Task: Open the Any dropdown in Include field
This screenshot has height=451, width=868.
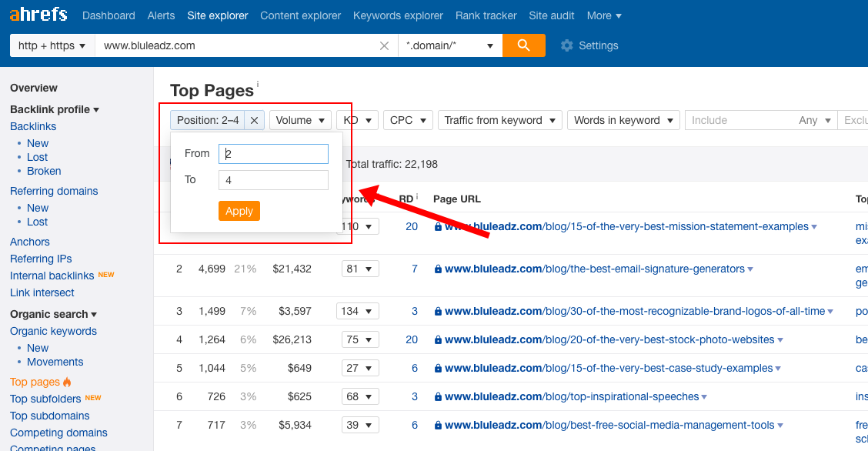Action: click(815, 120)
